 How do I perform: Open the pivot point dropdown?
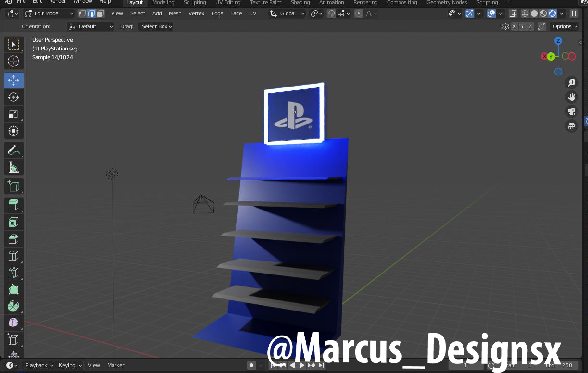[x=316, y=13]
